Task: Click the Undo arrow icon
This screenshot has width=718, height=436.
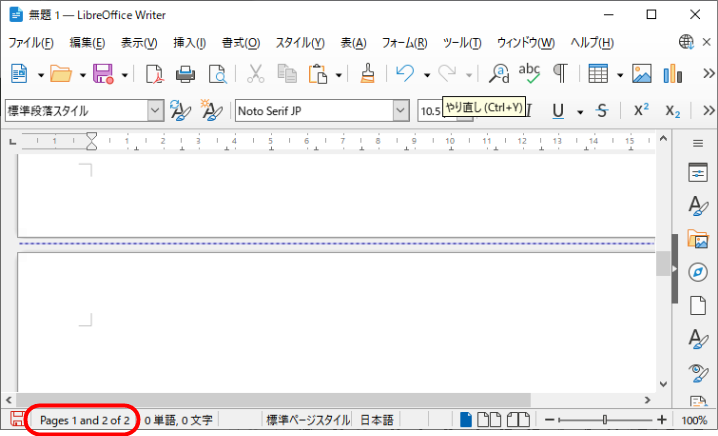Action: (405, 74)
